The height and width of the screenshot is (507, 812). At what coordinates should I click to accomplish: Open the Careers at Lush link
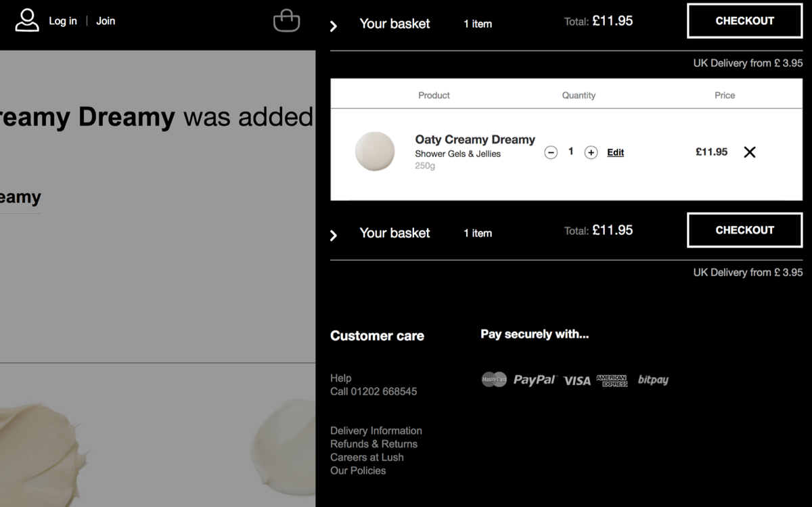[367, 457]
